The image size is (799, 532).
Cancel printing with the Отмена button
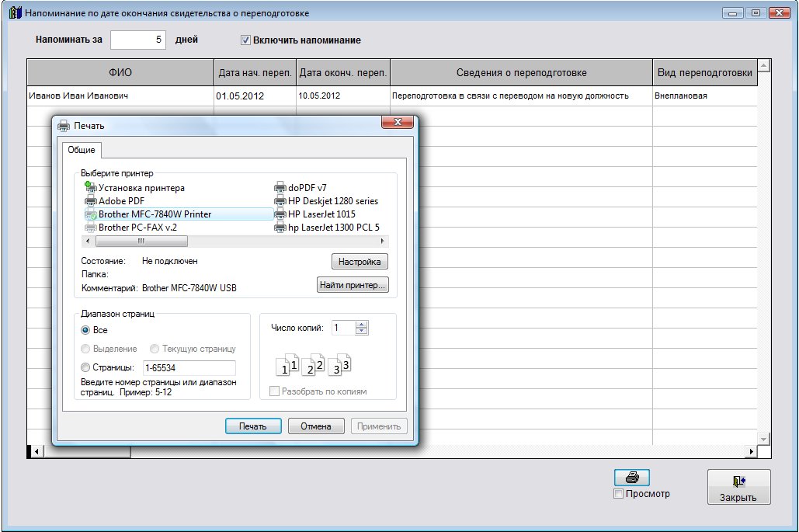point(316,426)
